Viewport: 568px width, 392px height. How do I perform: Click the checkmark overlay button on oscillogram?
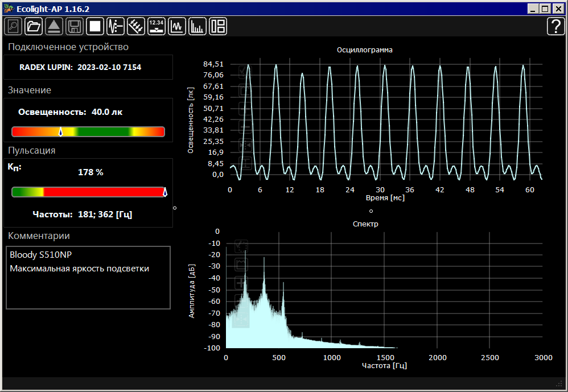click(245, 71)
